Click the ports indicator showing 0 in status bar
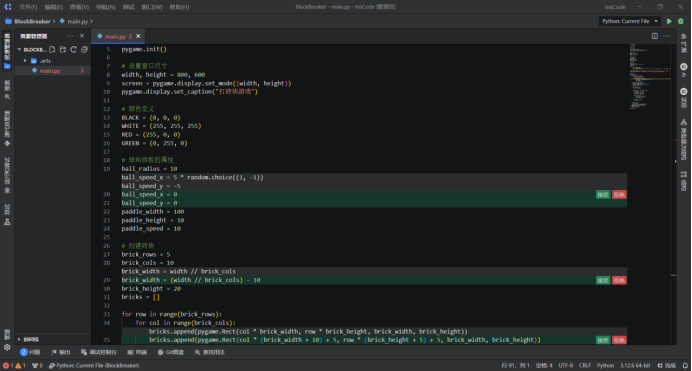 tap(37, 366)
